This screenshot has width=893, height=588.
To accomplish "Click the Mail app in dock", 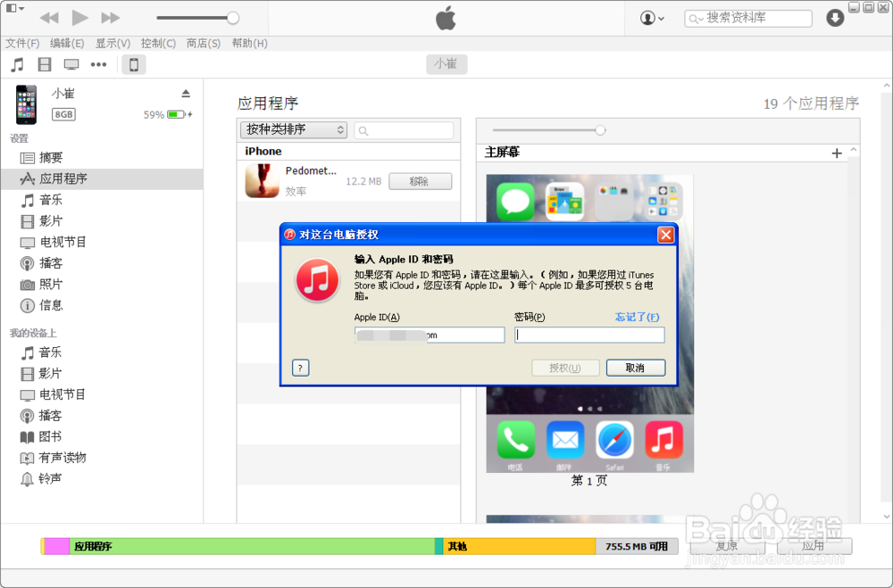I will 565,440.
